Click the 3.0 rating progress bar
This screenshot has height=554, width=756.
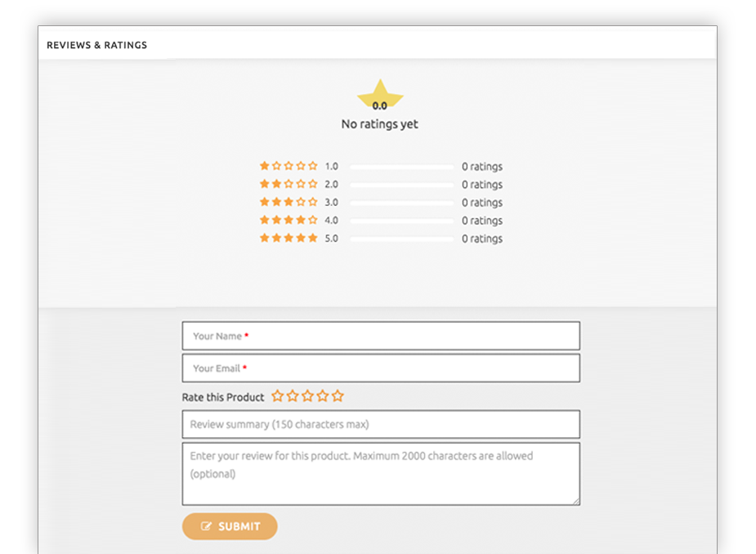[401, 203]
